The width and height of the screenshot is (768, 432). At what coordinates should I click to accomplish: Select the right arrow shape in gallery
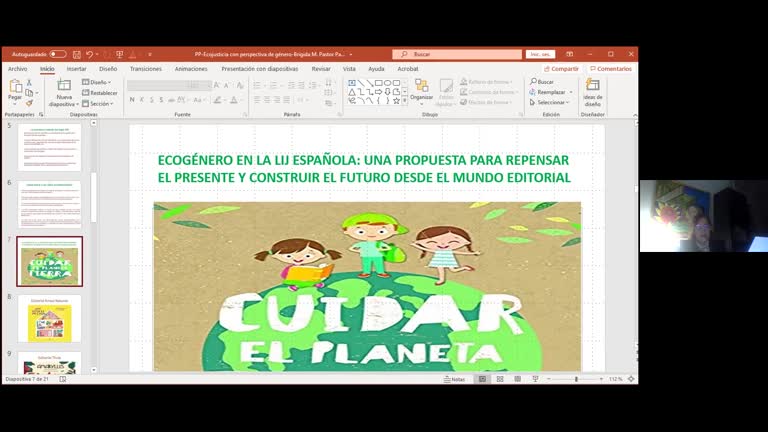379,92
